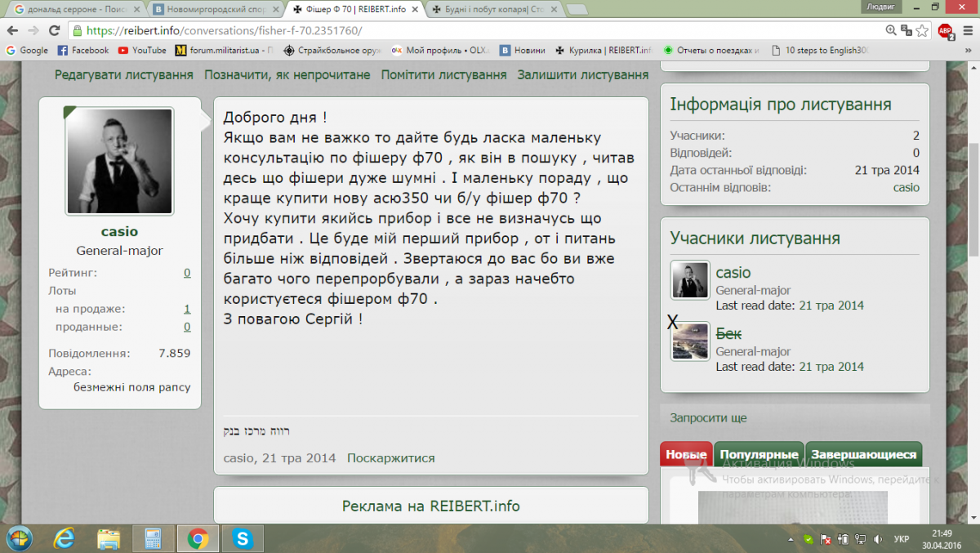Open File Explorer from taskbar
The image size is (980, 553).
(109, 538)
